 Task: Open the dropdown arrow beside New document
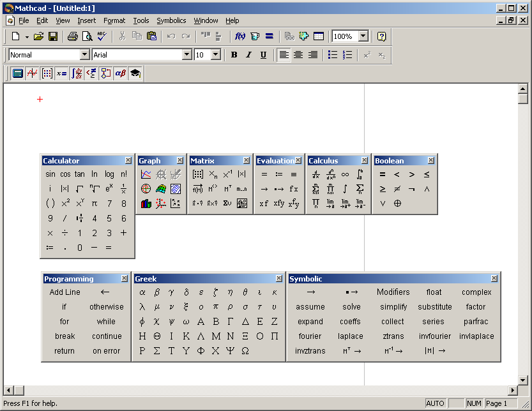coord(27,36)
